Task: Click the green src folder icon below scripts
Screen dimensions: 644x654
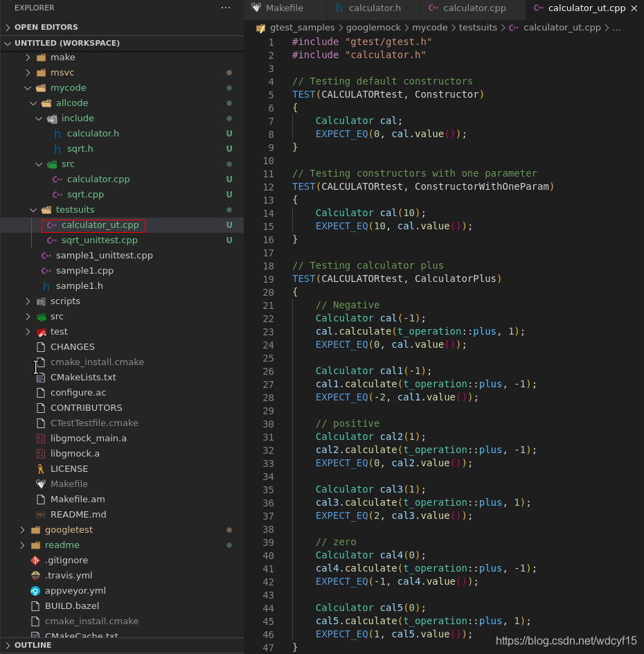Action: click(41, 317)
